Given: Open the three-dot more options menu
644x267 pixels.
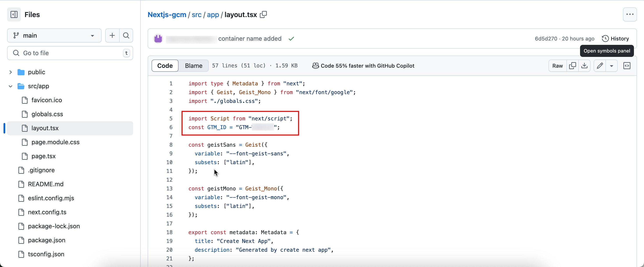Looking at the screenshot, I should click(630, 14).
